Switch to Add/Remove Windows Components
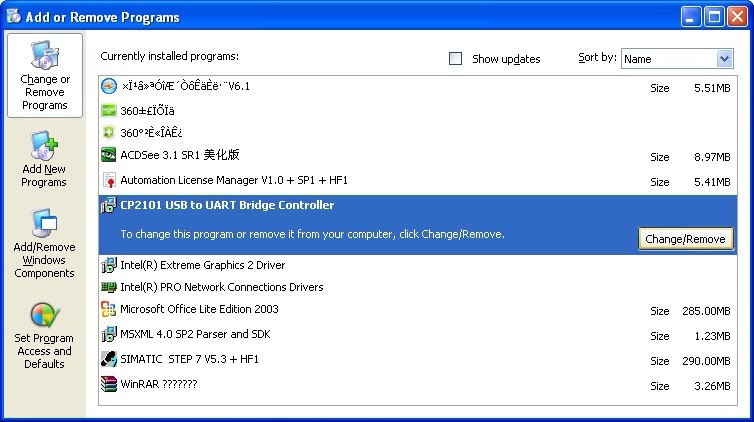Screen dimensions: 754x422 tap(44, 245)
